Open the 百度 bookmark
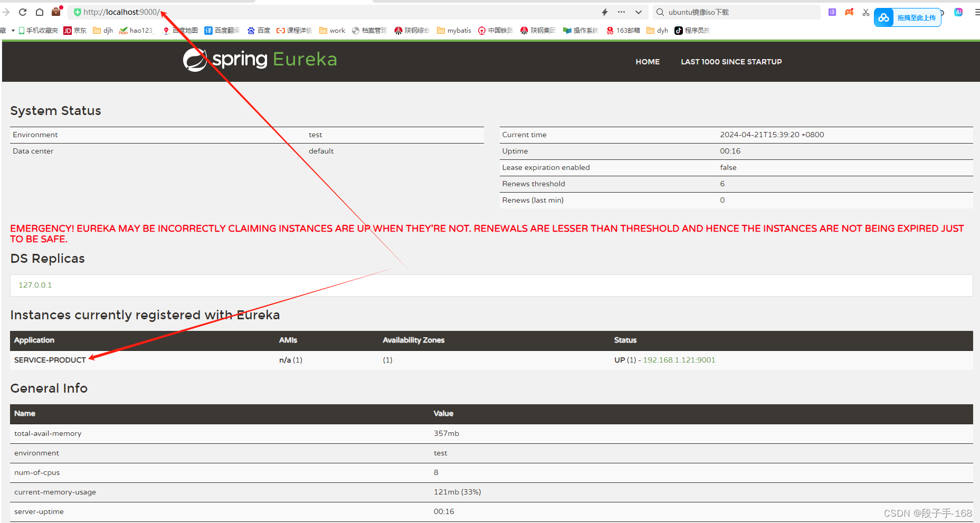Screen dimensions: 980x523 [x=259, y=31]
